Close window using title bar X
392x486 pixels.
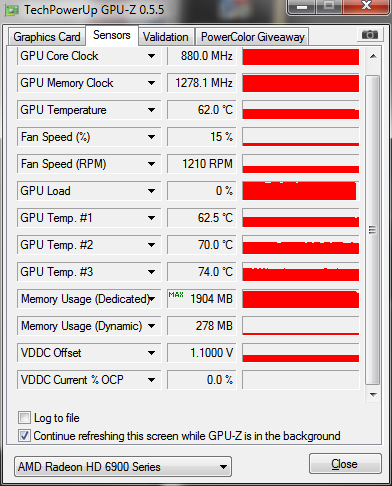(x=367, y=6)
